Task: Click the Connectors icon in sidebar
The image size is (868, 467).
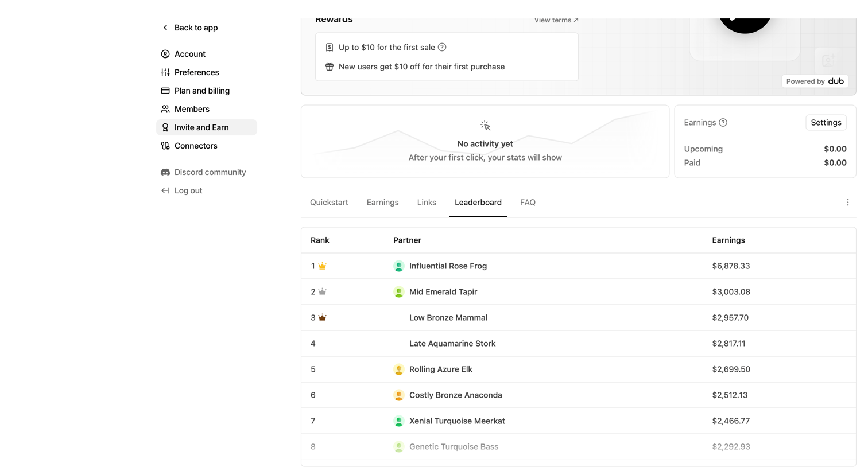Action: (x=165, y=146)
